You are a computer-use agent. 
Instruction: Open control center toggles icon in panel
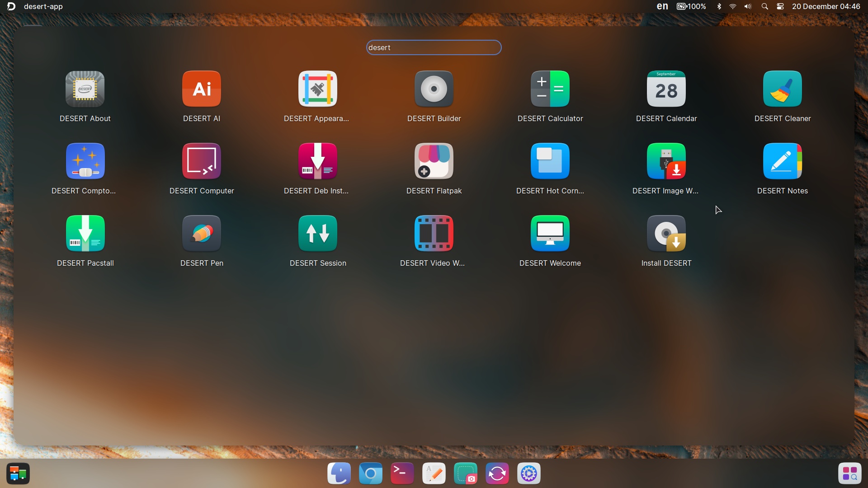(x=780, y=6)
